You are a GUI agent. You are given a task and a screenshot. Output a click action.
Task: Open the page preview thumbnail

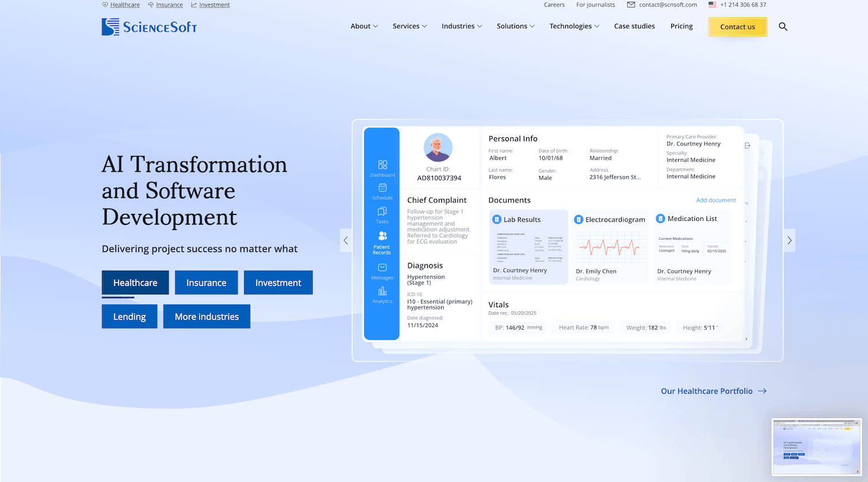817,447
